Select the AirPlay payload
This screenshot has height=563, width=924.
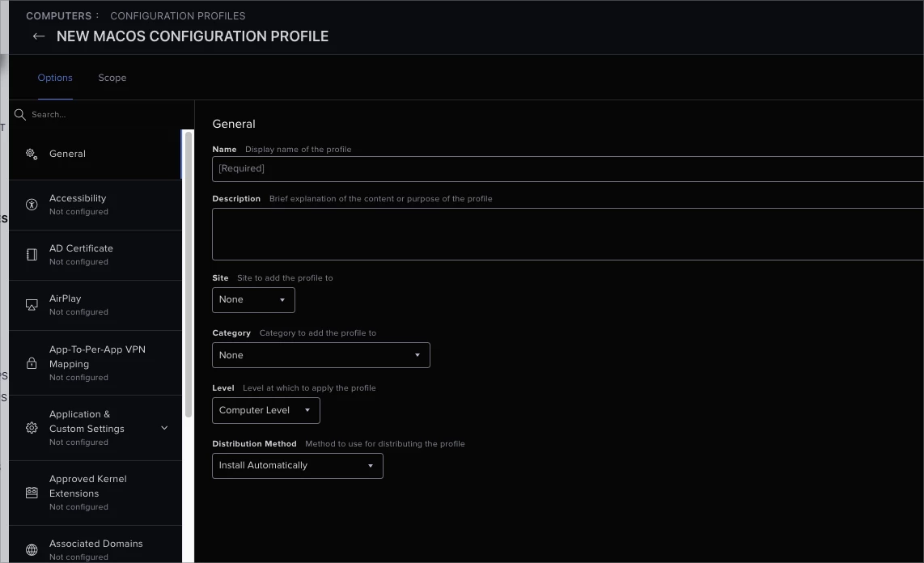tap(95, 304)
